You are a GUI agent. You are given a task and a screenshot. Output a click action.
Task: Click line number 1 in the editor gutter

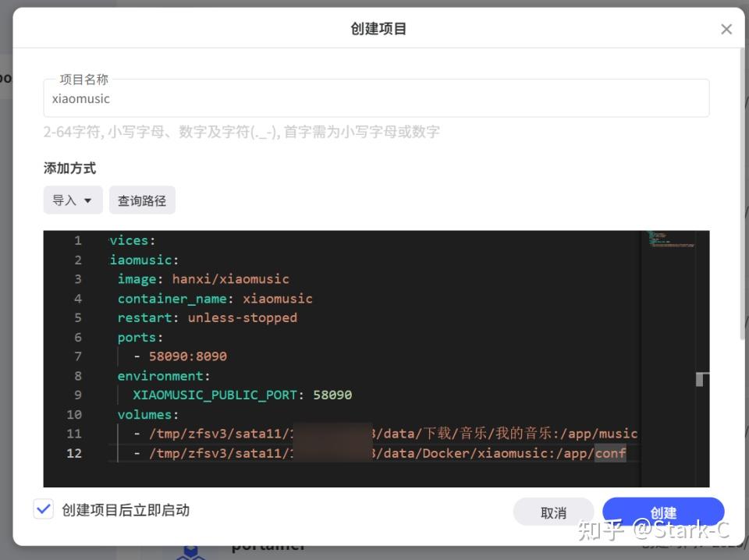(x=77, y=240)
